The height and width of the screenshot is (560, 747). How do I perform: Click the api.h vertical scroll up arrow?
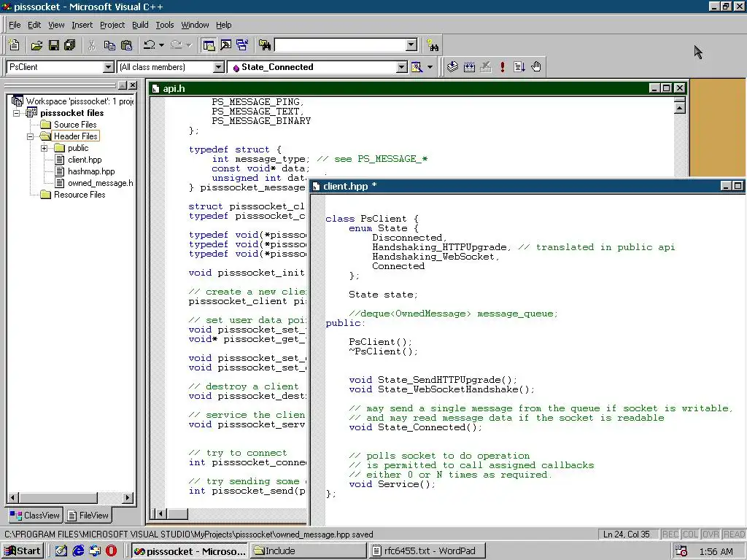pos(680,108)
